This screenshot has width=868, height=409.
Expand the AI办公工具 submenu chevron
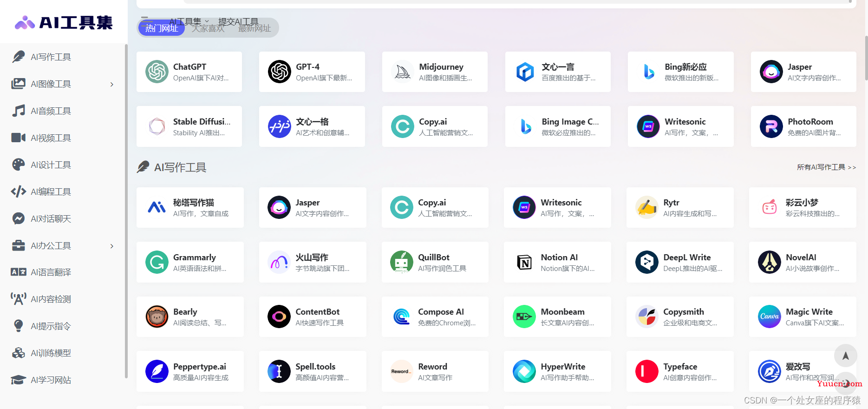pyautogui.click(x=112, y=246)
